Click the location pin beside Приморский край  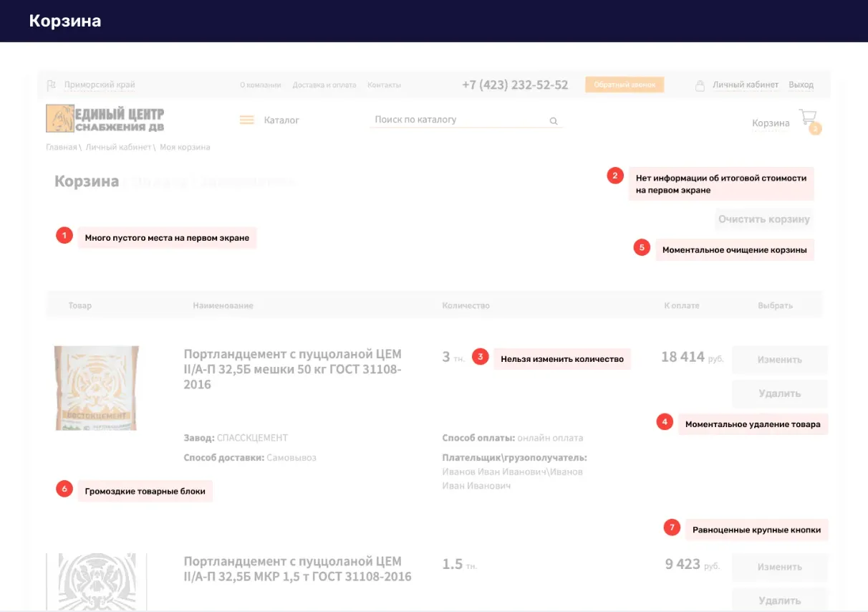pos(49,85)
